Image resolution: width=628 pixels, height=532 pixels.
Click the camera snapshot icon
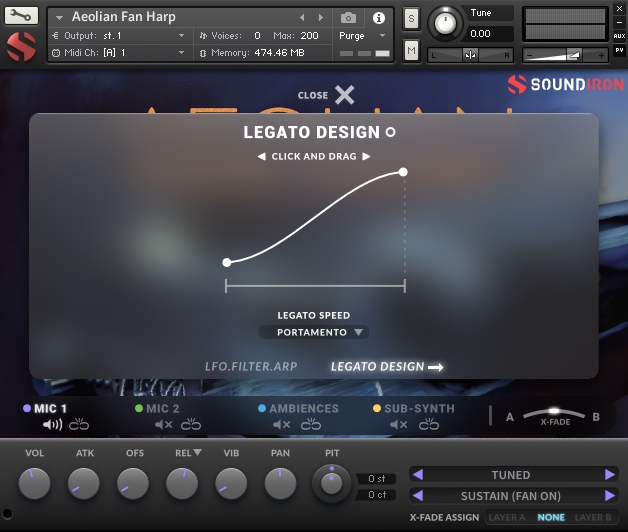348,18
